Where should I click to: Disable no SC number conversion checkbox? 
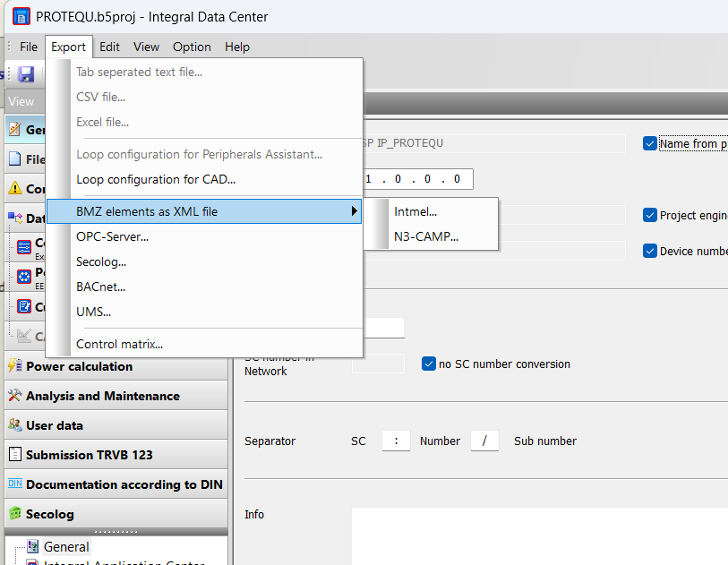tap(429, 364)
